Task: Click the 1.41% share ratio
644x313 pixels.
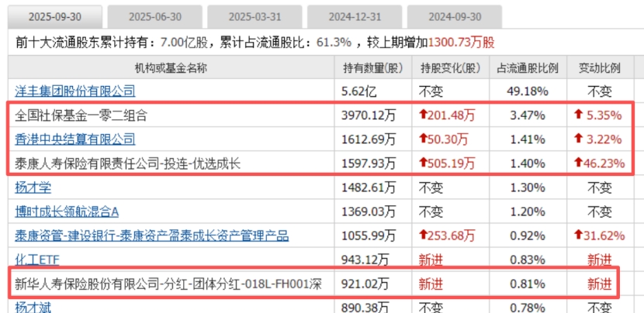Action: point(528,139)
